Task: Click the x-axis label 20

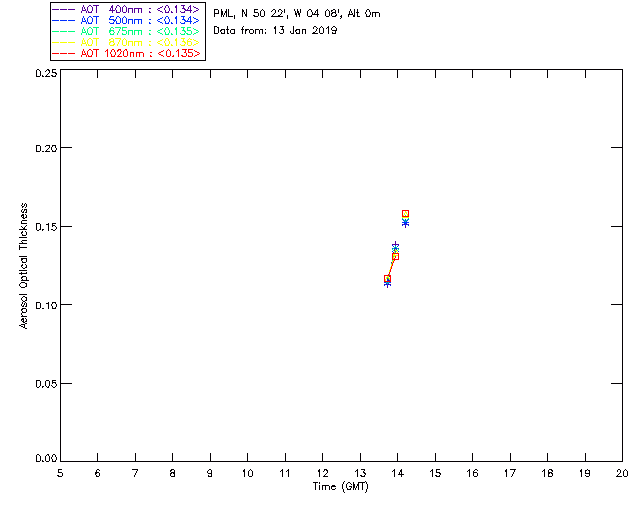Action: click(622, 474)
